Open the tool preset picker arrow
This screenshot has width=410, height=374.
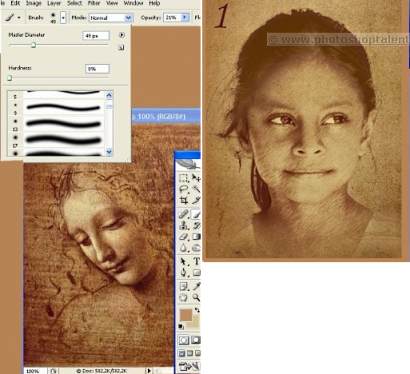pos(19,17)
